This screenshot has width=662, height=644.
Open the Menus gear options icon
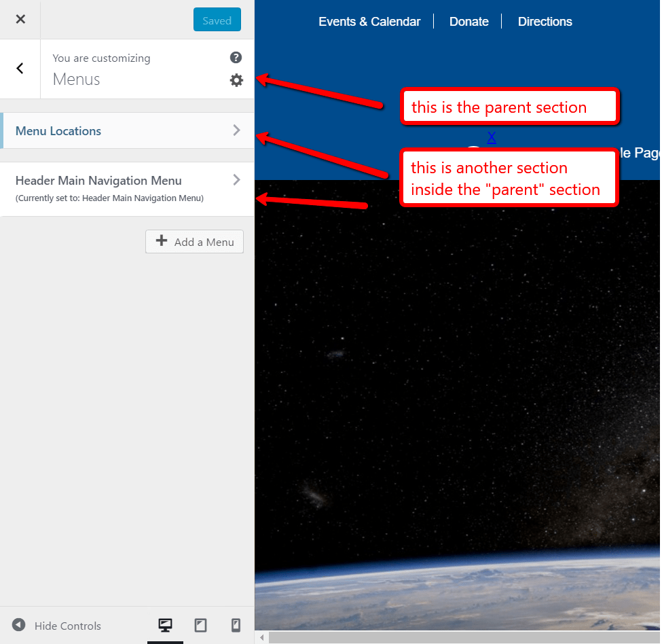pos(236,80)
